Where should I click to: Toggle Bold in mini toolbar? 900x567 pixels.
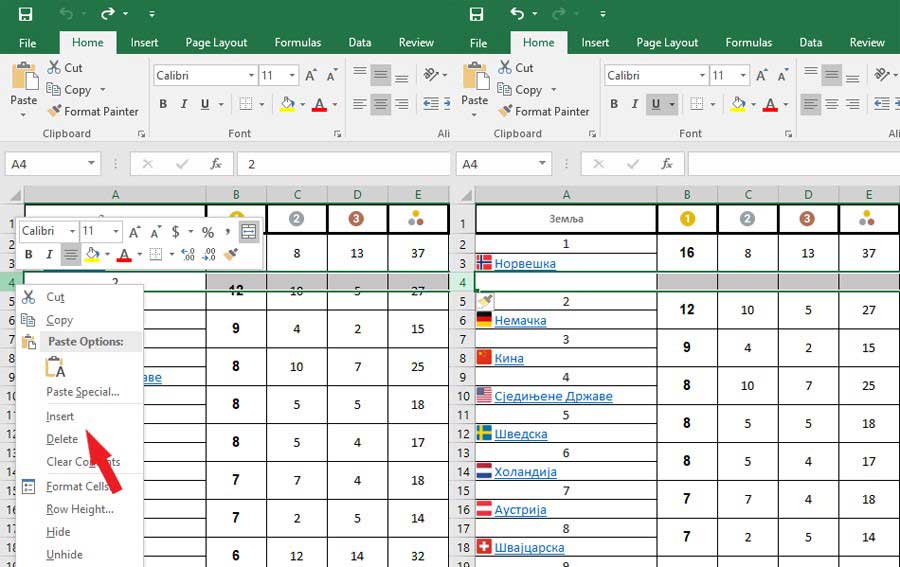(29, 254)
